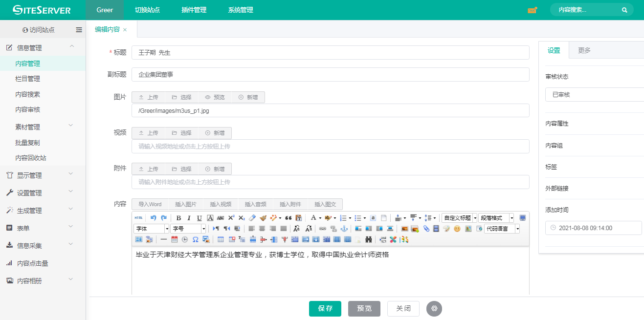The width and height of the screenshot is (644, 320).
Task: Open 系统管理 in top navigation
Action: pyautogui.click(x=241, y=10)
